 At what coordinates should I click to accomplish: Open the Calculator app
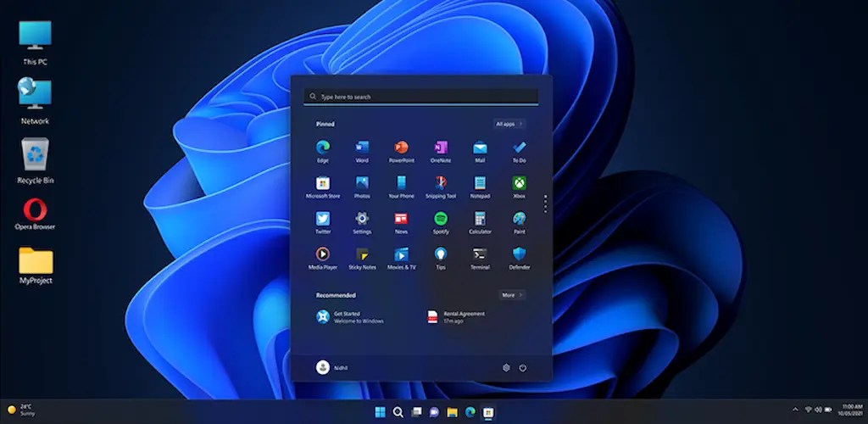(x=480, y=222)
